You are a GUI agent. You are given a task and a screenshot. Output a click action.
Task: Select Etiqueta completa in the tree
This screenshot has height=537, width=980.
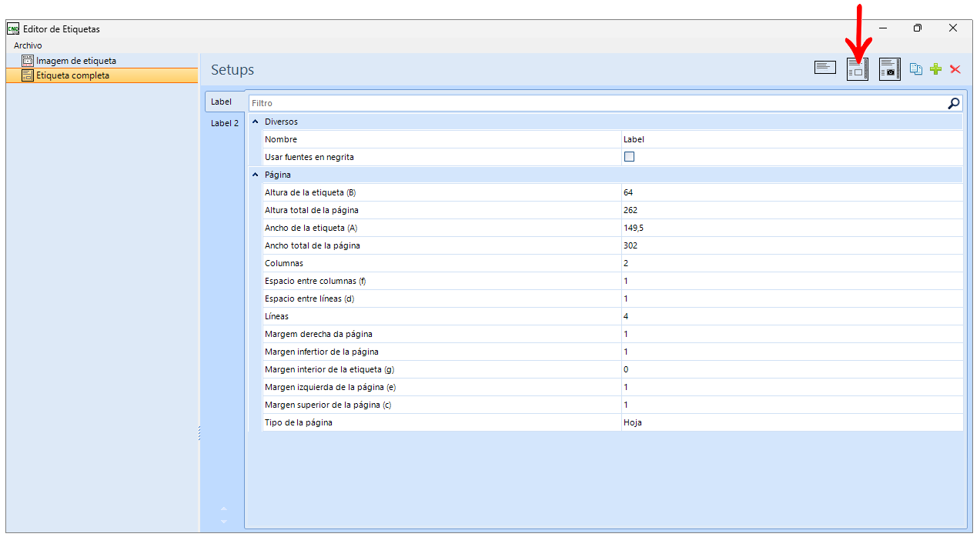coord(73,75)
